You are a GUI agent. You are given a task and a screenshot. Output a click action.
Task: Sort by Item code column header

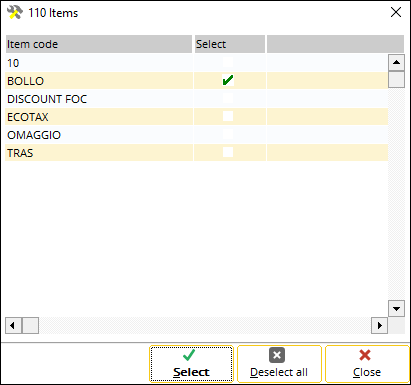click(x=99, y=44)
